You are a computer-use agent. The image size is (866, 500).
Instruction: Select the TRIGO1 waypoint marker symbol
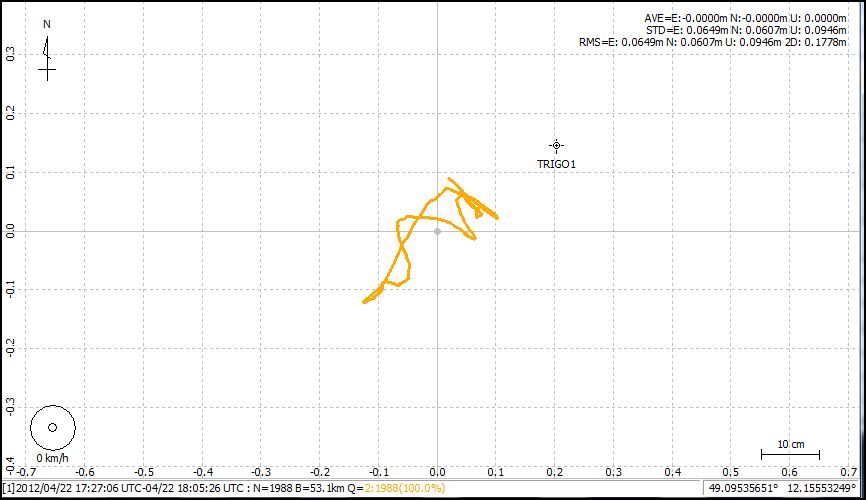click(x=556, y=146)
